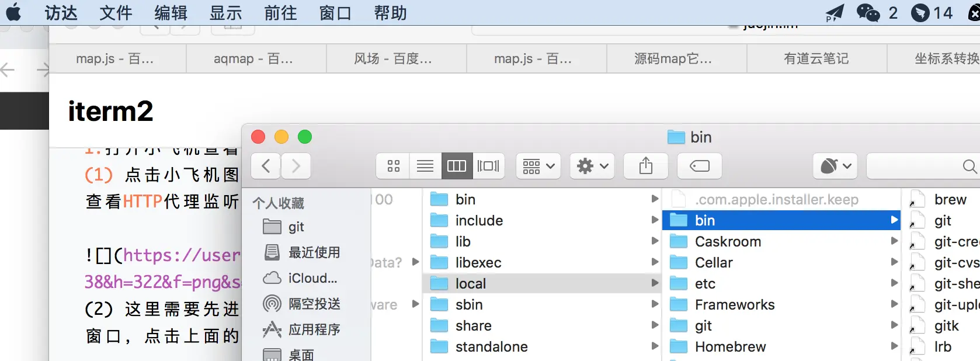Select 桌面 in the sidebar
980x361 pixels.
tap(289, 354)
